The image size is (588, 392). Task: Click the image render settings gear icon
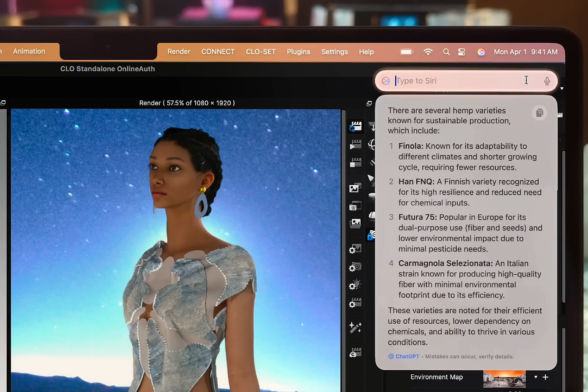(355, 249)
